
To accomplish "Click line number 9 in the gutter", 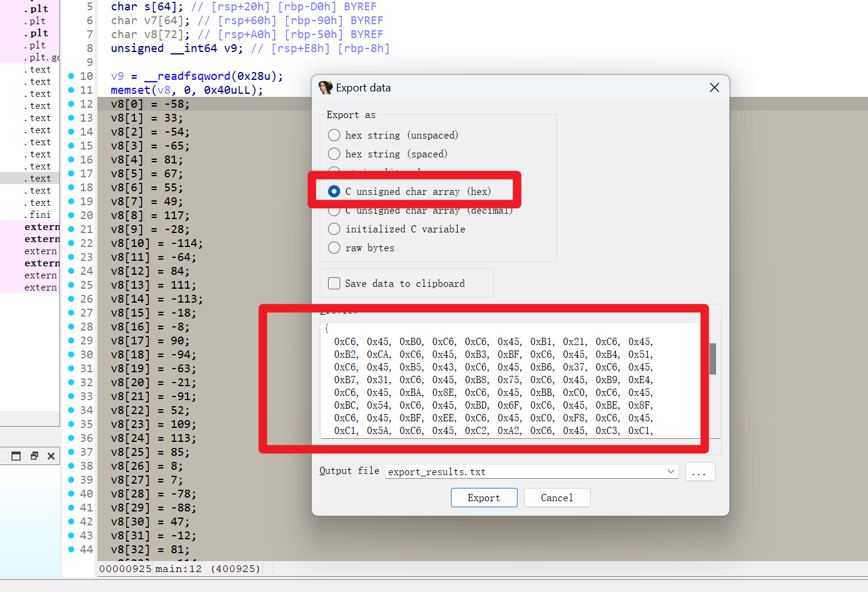I will 90,62.
